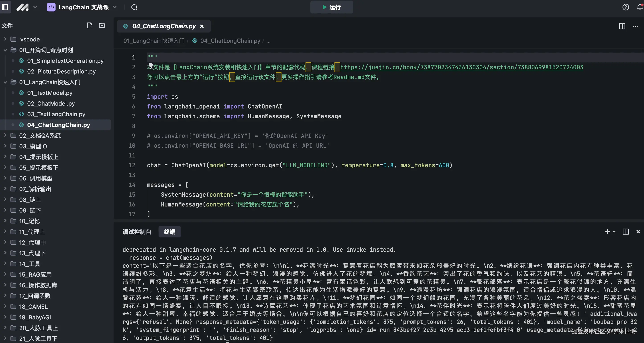Switch to 调试控制台 tab

click(x=137, y=231)
